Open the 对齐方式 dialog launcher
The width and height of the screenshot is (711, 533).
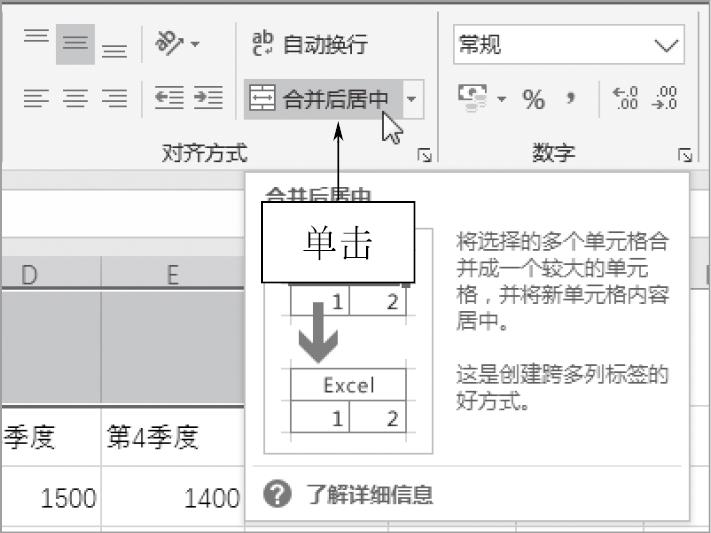(424, 156)
